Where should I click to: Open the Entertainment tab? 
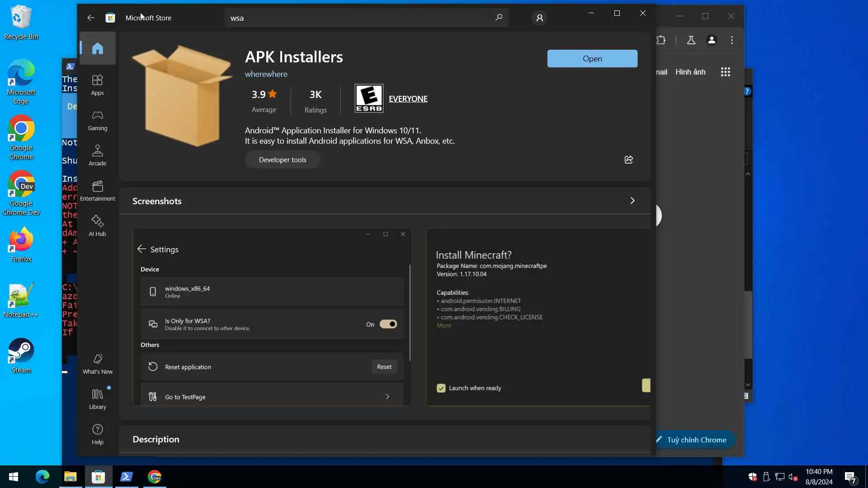(x=97, y=191)
